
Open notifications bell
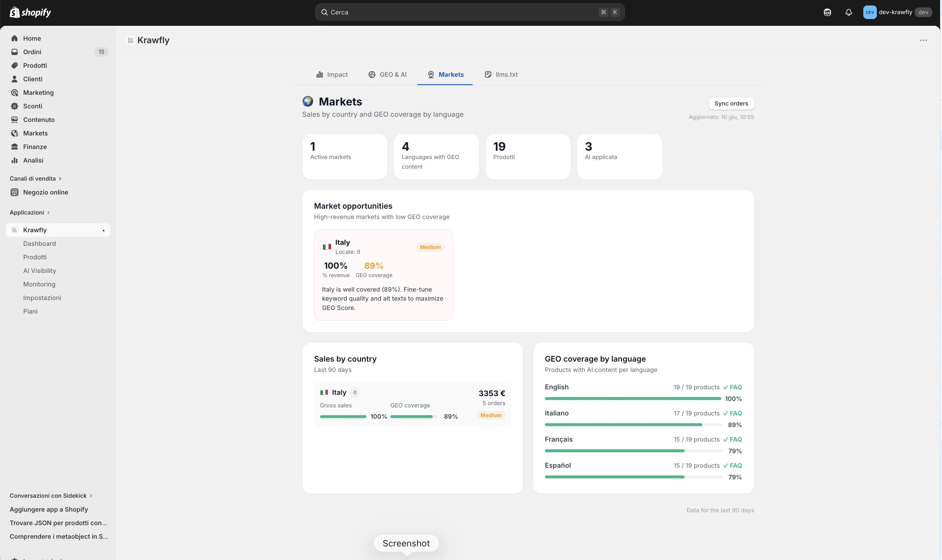[848, 12]
